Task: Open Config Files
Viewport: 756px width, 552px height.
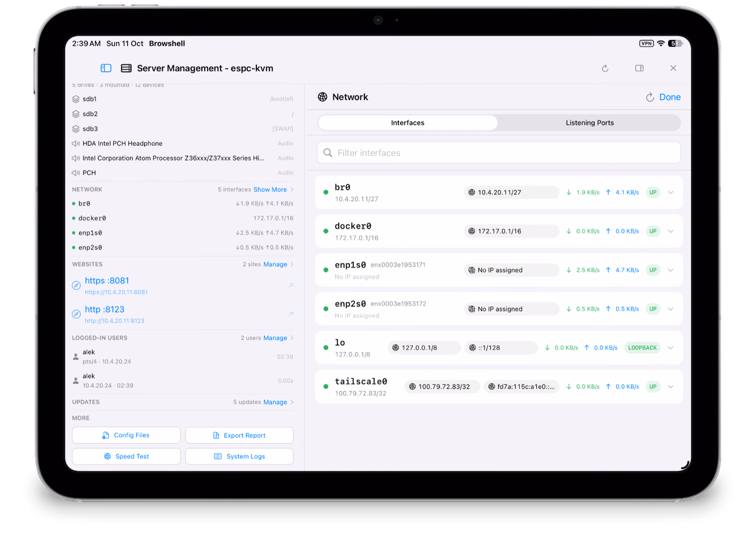Action: click(126, 435)
